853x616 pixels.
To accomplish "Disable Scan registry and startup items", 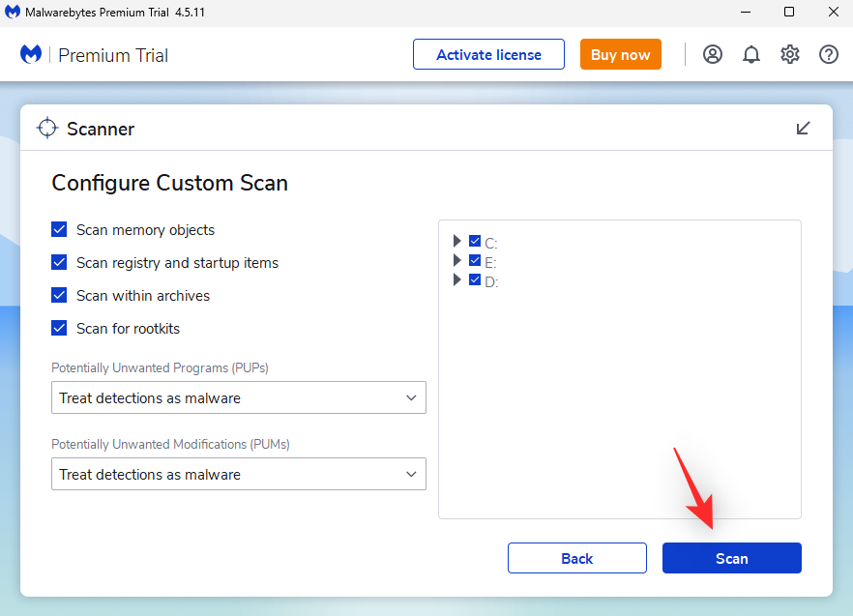I will tap(59, 263).
